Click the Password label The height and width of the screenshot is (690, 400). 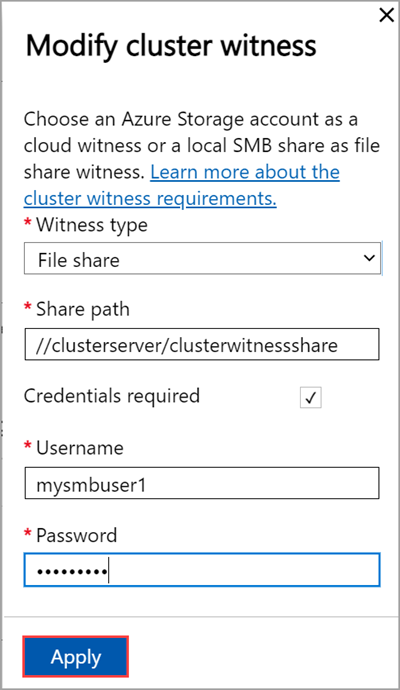[77, 535]
